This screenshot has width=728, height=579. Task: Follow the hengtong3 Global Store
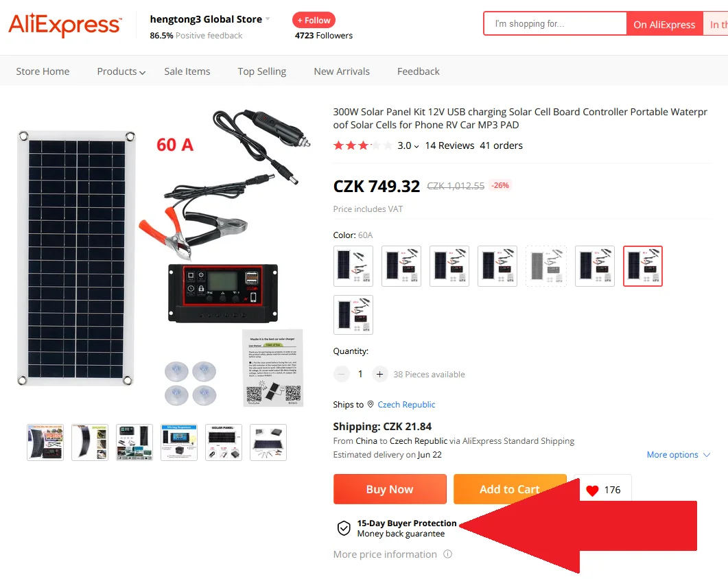coord(314,20)
